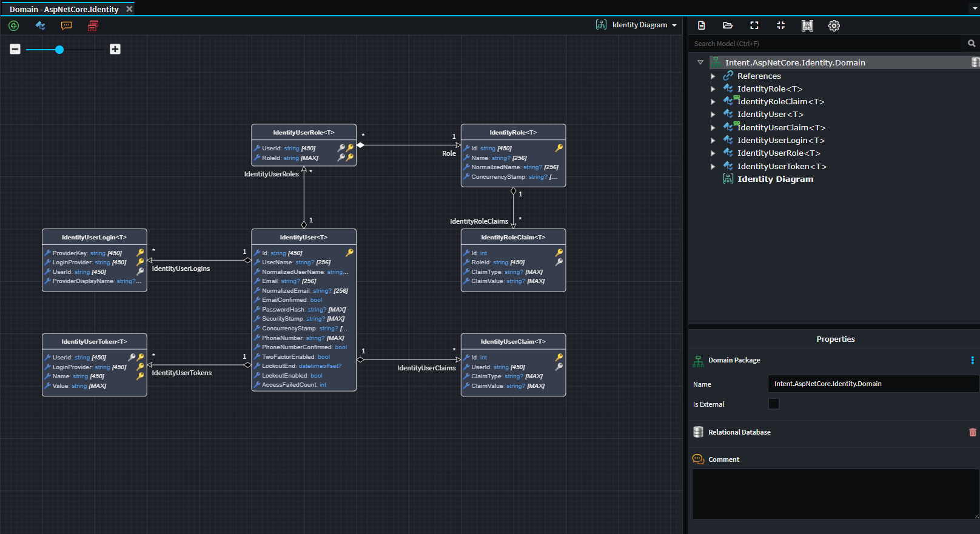Click the diagram zoom slider handle
Screen dimensions: 980x534
59,50
